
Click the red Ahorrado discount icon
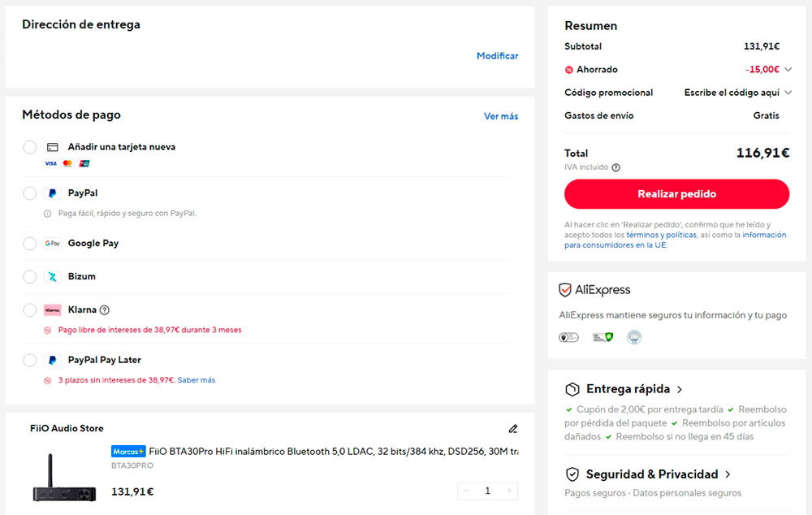pos(568,69)
